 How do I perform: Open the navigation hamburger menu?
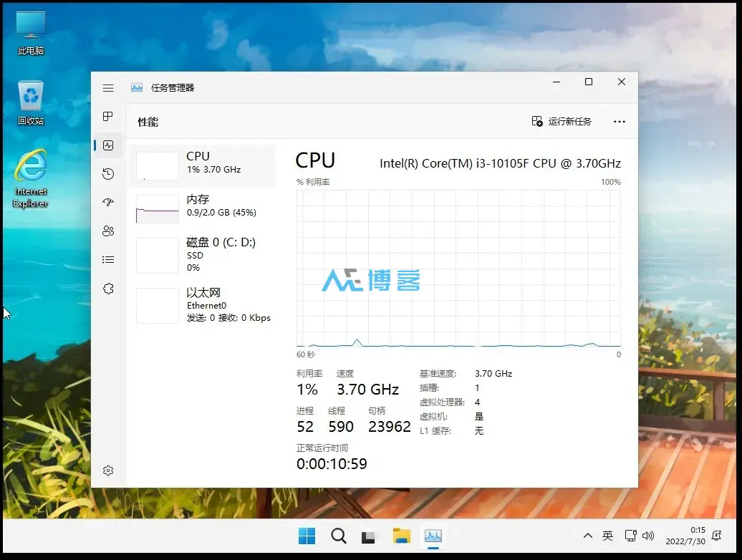[x=108, y=87]
